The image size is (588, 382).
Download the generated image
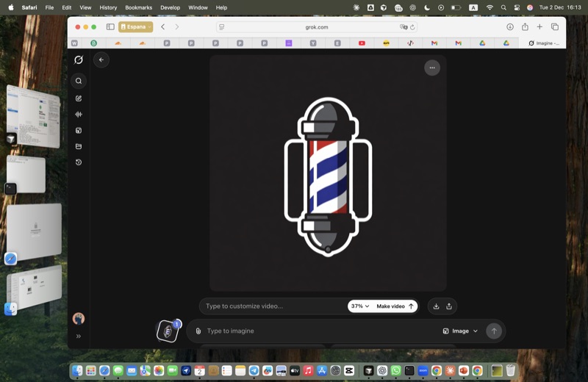[x=436, y=306]
